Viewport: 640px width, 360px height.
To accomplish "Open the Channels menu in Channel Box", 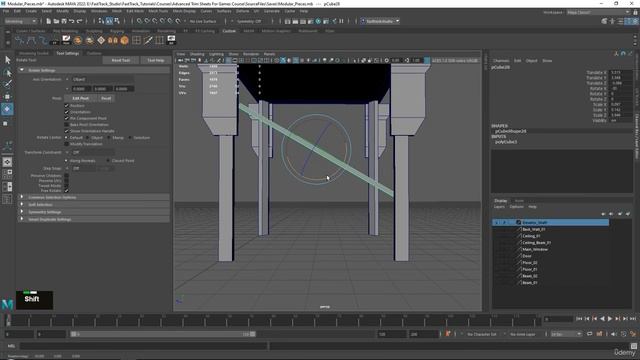I will pyautogui.click(x=501, y=61).
